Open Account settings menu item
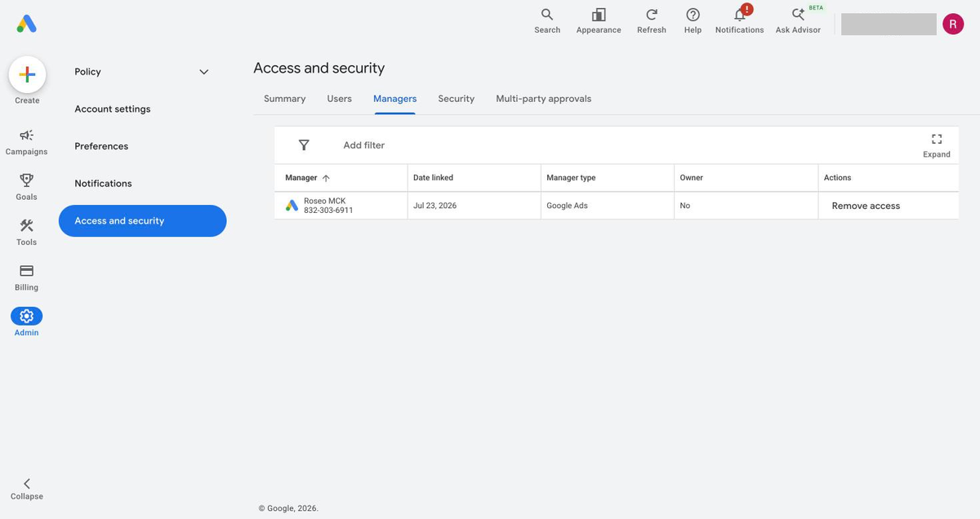980x519 pixels. point(113,109)
